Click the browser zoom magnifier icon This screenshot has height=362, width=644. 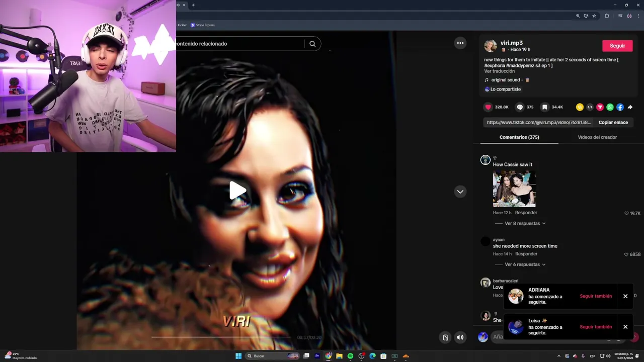[578, 16]
